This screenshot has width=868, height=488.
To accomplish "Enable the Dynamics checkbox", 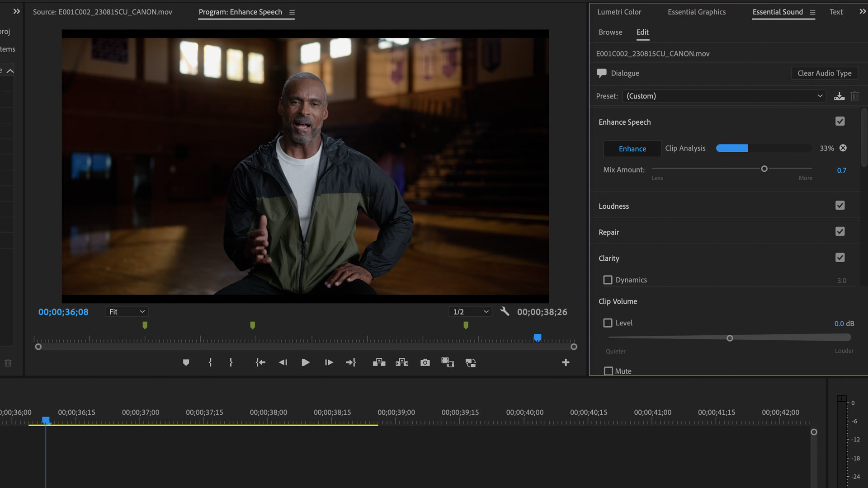I will coord(608,280).
